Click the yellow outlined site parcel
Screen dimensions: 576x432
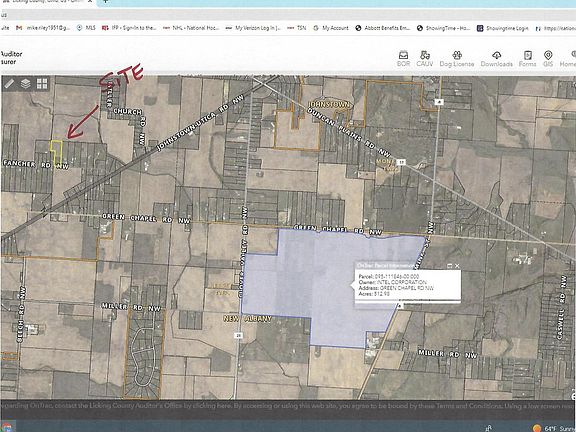[56, 153]
